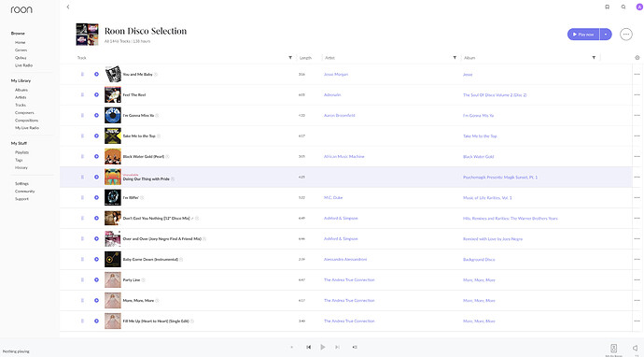This screenshot has height=357, width=644.
Task: Play track You and Me Baby
Action: coord(96,75)
